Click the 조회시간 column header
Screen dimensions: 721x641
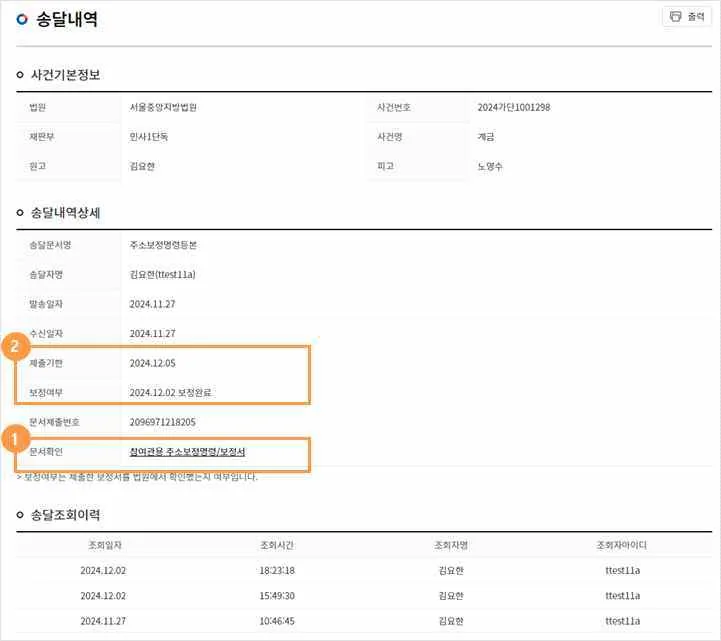pos(277,545)
